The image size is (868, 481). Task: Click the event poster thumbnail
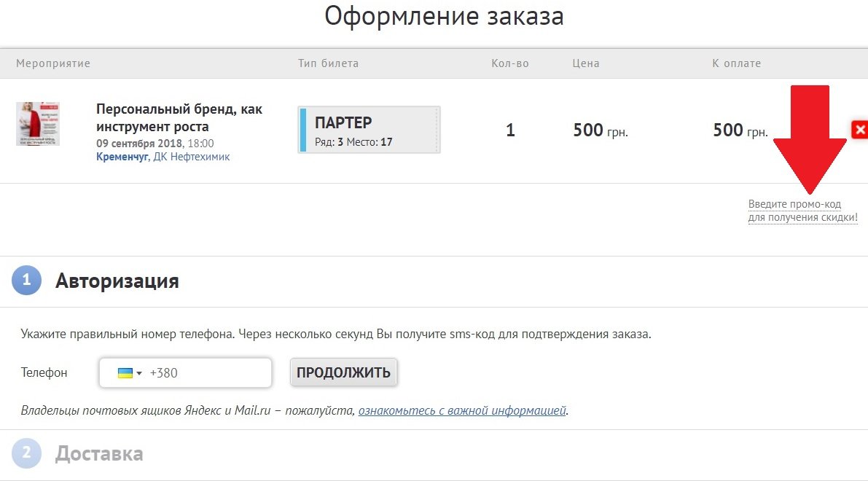tap(38, 124)
